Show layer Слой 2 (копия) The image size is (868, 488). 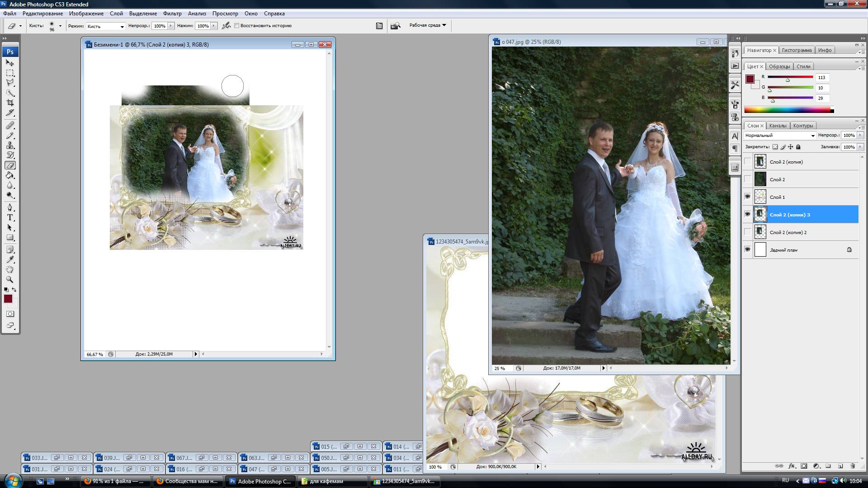[x=747, y=162]
